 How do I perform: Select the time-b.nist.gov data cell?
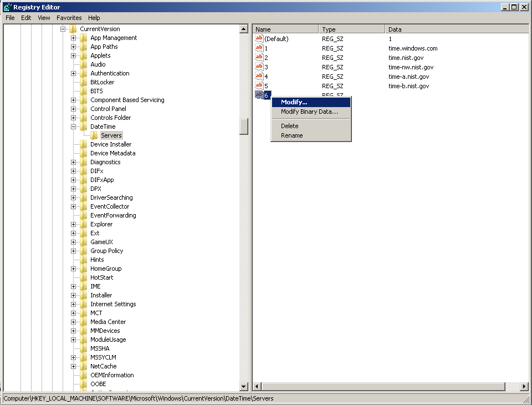(408, 86)
